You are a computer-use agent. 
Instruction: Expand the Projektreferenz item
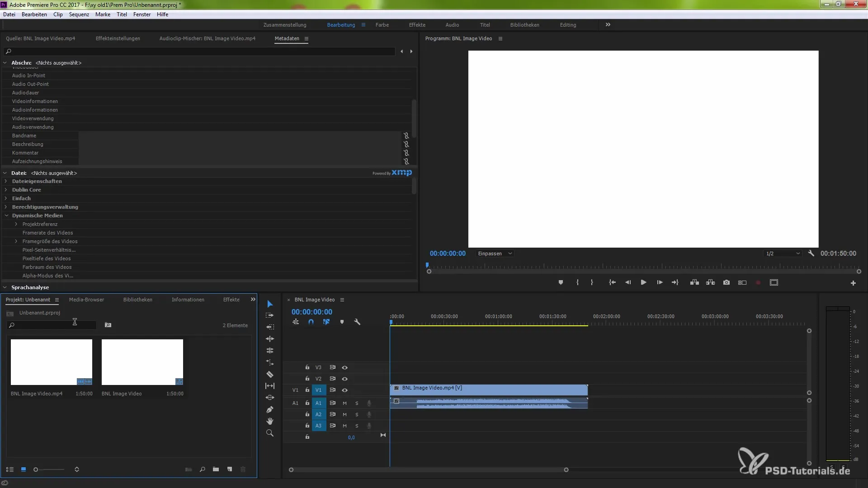16,224
